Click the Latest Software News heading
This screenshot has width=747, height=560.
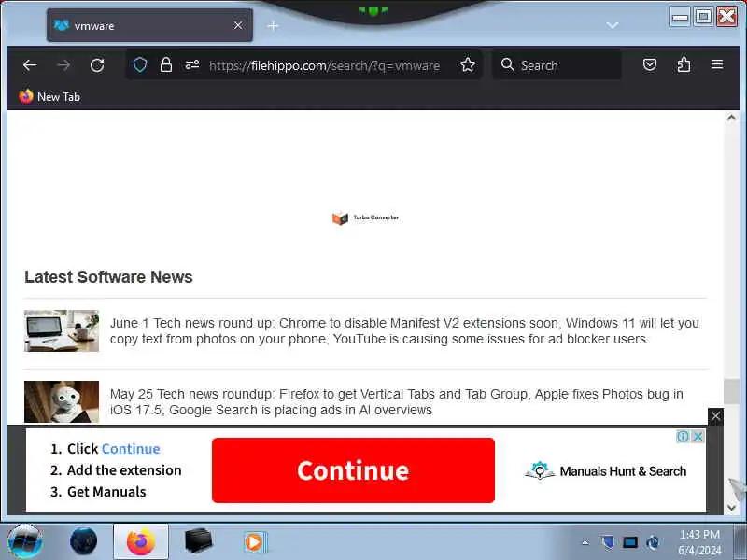coord(108,276)
